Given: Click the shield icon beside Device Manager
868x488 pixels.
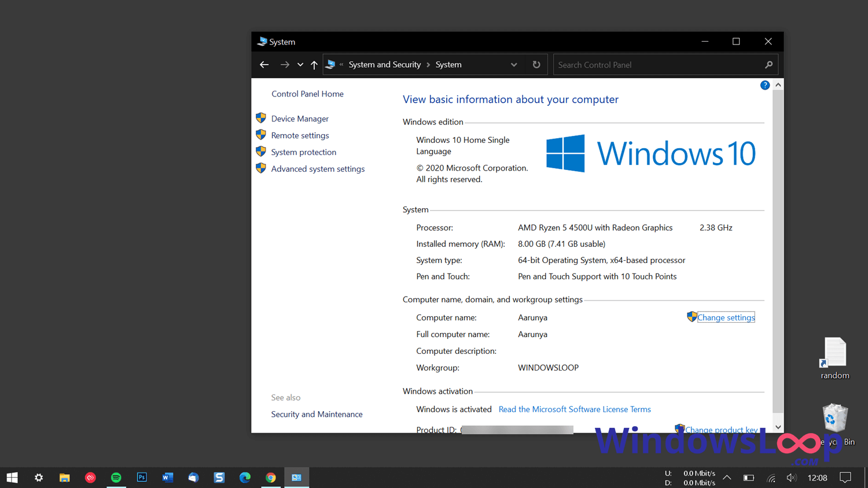Looking at the screenshot, I should click(261, 118).
